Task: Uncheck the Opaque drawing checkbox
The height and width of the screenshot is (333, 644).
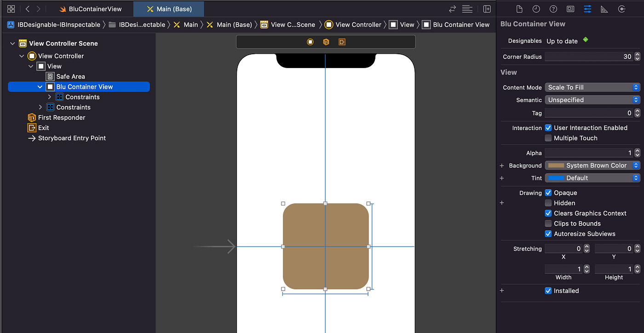Action: (x=548, y=192)
